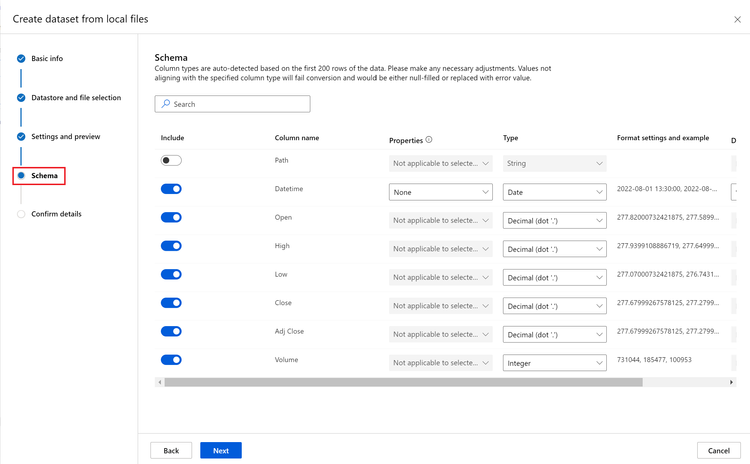This screenshot has height=464, width=750.
Task: Expand the Volume Type dropdown showing Integer
Action: coord(554,363)
